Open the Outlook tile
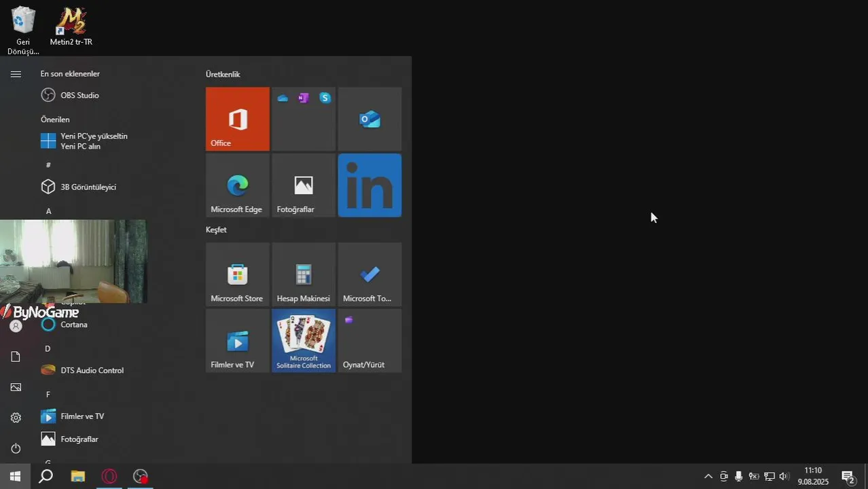868x489 pixels. point(369,119)
